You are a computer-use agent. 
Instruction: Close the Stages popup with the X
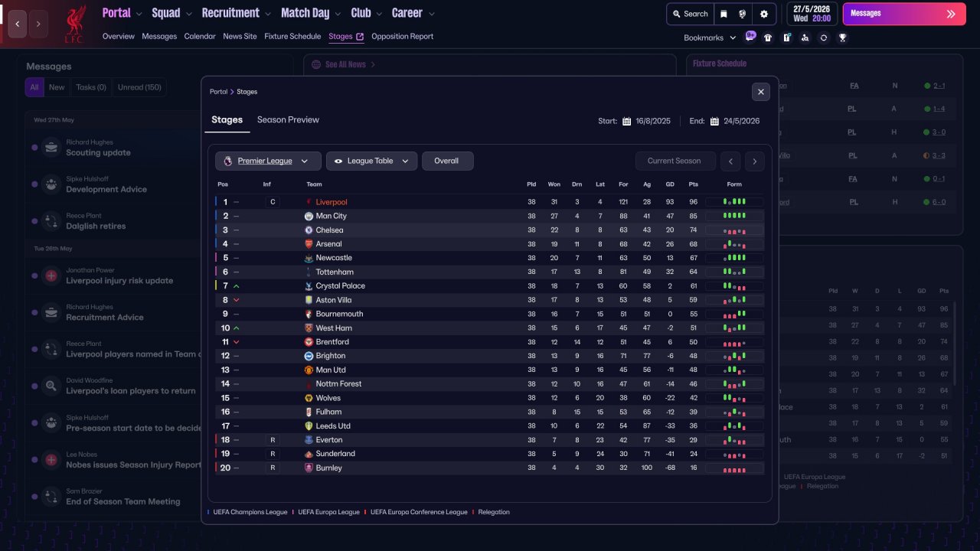coord(760,92)
